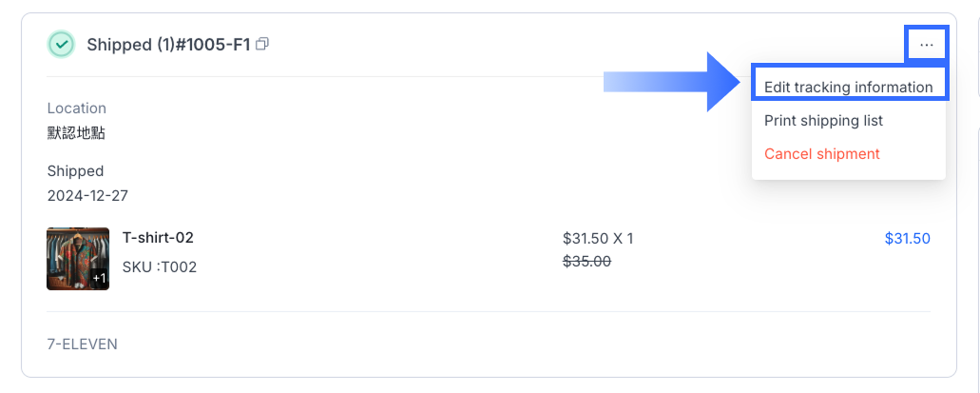Click the crossed-out $35.00 original price
This screenshot has width=980, height=393.
click(x=586, y=262)
